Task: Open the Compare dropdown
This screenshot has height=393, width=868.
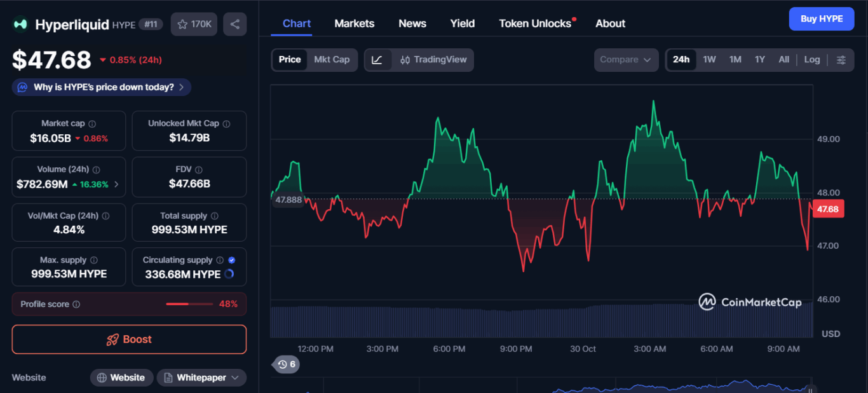Action: tap(625, 60)
